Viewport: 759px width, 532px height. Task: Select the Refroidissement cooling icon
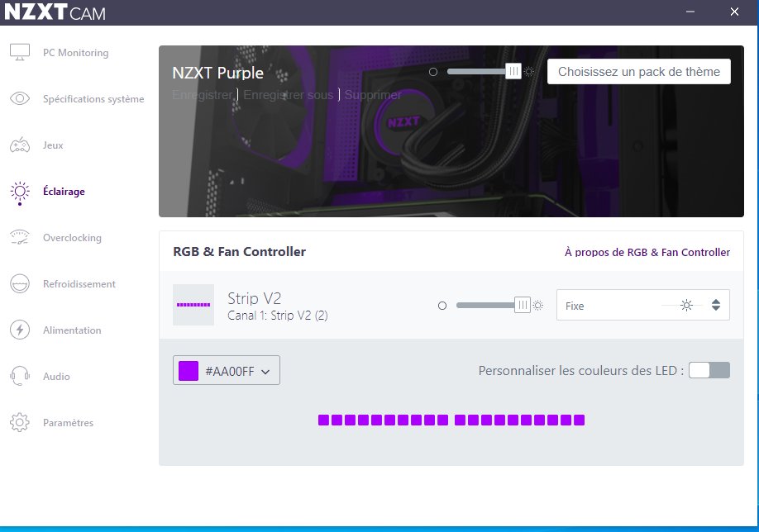coord(21,283)
